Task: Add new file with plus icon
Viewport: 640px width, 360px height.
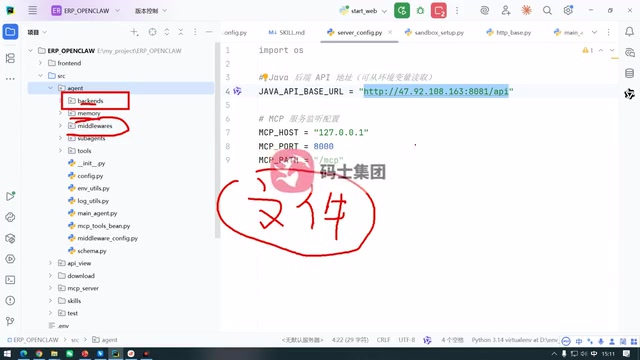Action: click(134, 32)
